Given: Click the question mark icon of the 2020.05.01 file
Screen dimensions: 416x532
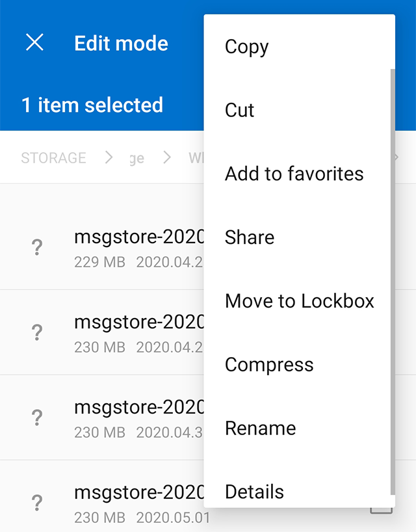Looking at the screenshot, I should coord(37,503).
